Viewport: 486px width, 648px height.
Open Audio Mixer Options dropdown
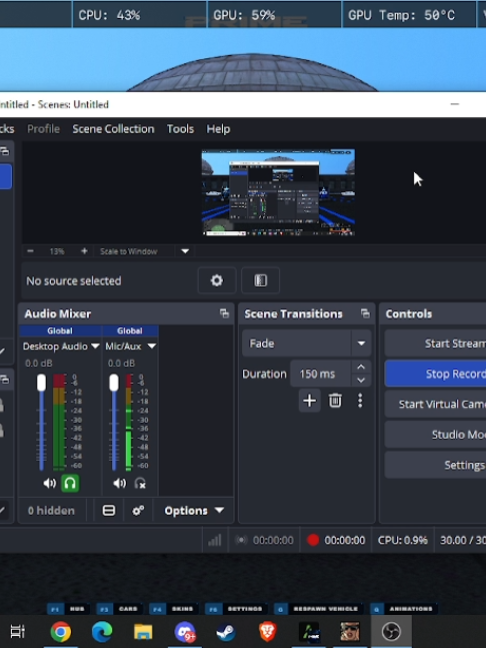click(194, 511)
